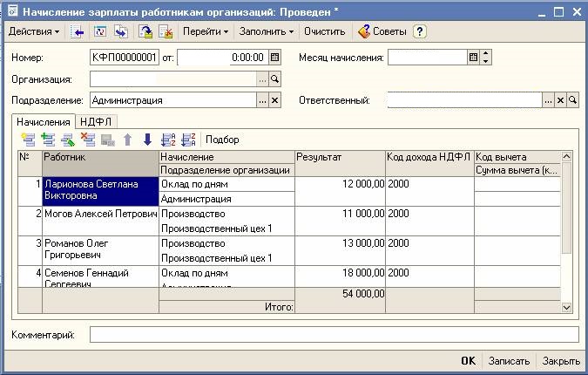
Task: Move the selected row down with blue arrow
Action: pyautogui.click(x=147, y=140)
